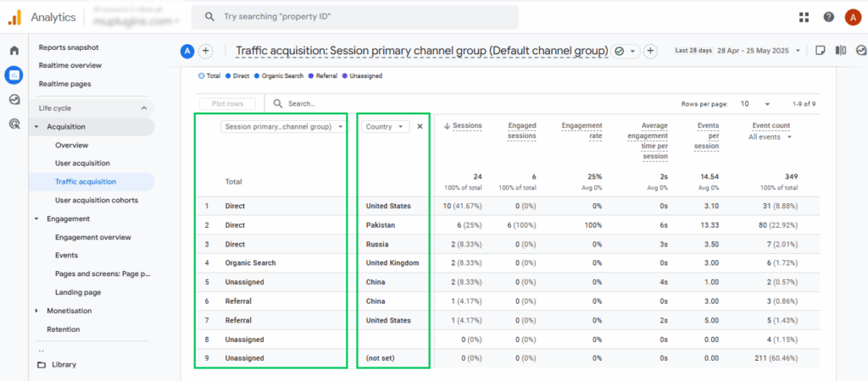Sort by Events per session column
Image resolution: width=868 pixels, height=381 pixels.
tap(708, 136)
